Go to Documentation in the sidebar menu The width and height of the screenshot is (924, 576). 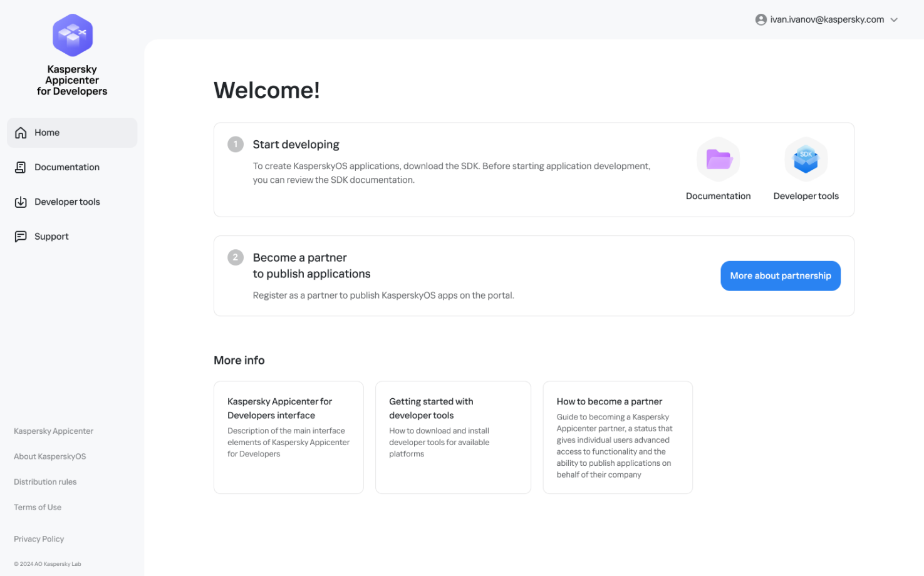click(x=67, y=167)
